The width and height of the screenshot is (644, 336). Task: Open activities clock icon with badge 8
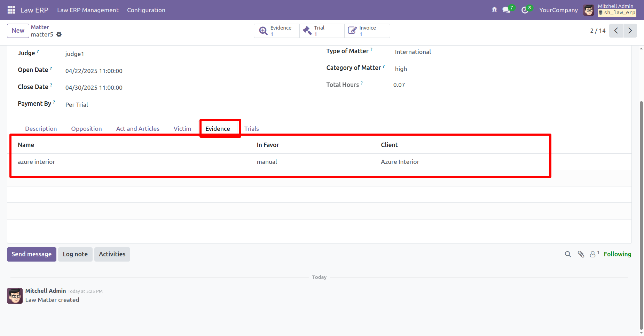pyautogui.click(x=525, y=10)
